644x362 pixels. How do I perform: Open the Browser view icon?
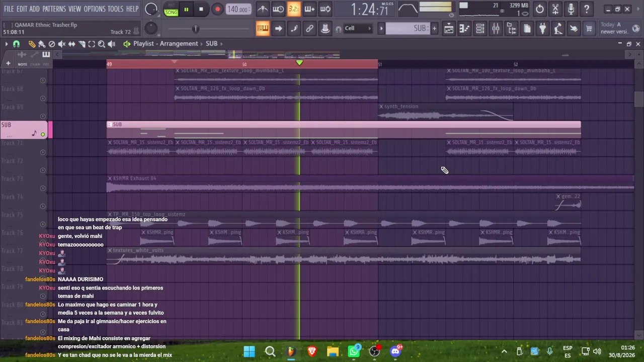[511, 29]
